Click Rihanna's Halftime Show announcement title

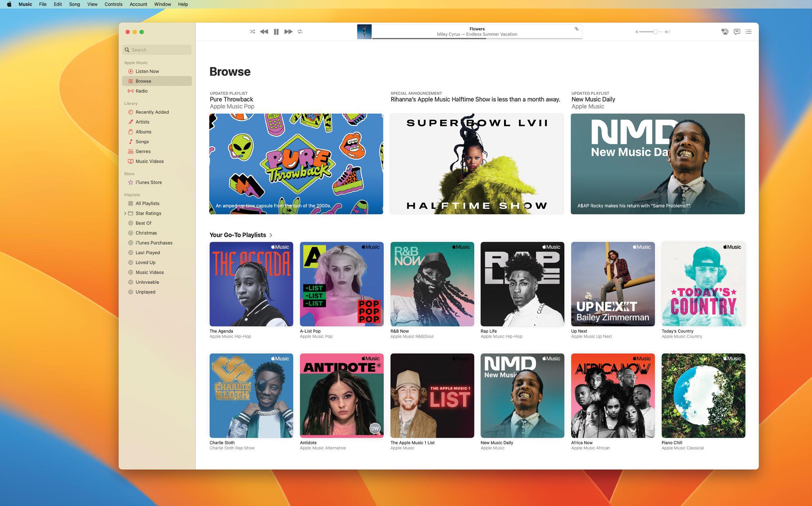tap(475, 99)
